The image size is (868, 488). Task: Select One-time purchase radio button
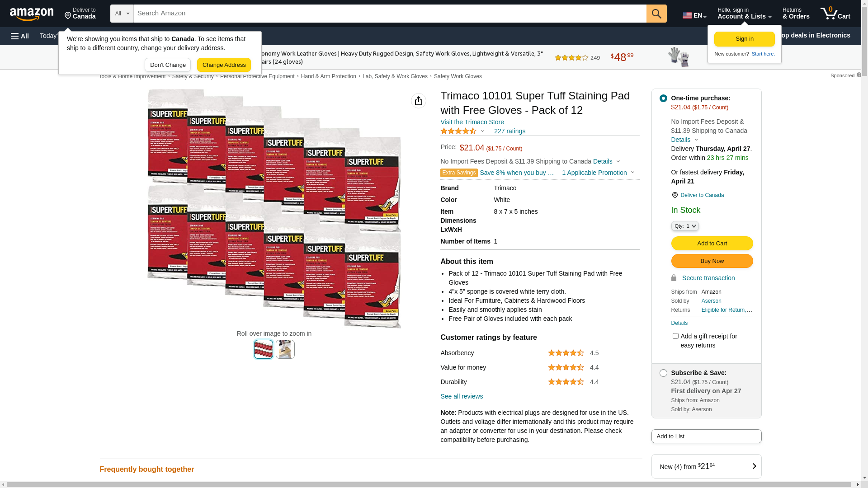point(663,98)
